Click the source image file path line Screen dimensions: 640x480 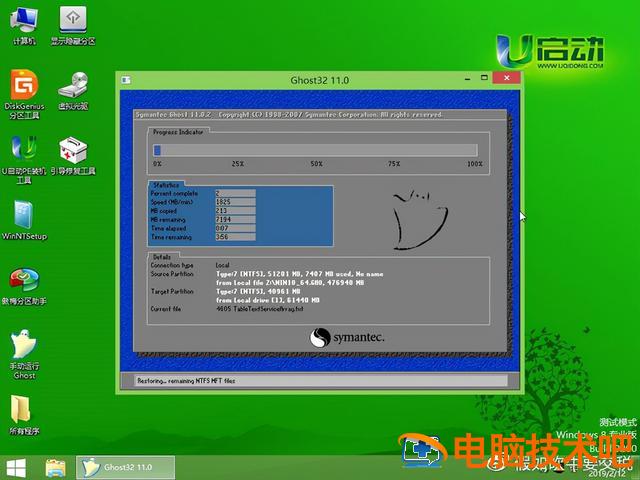click(290, 282)
